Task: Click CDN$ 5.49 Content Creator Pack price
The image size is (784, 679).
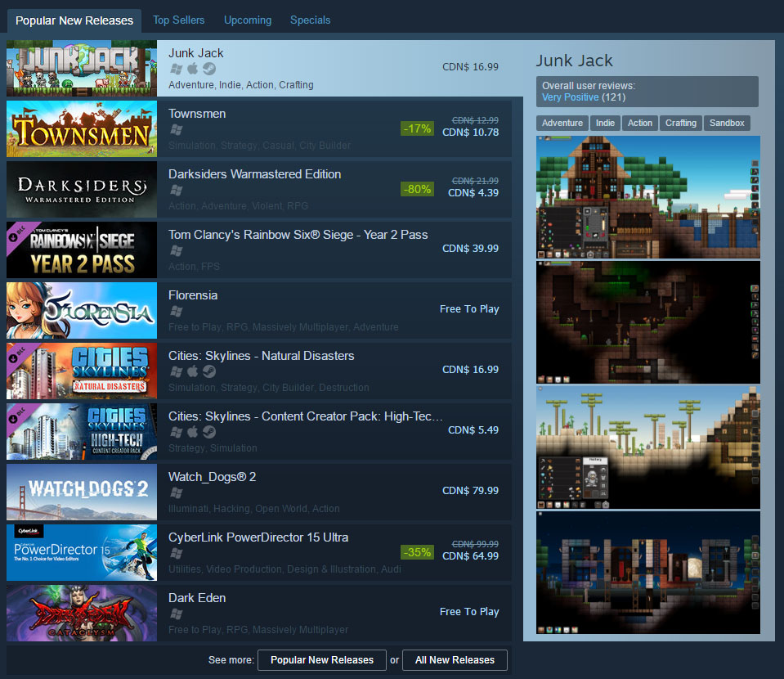Action: tap(473, 430)
